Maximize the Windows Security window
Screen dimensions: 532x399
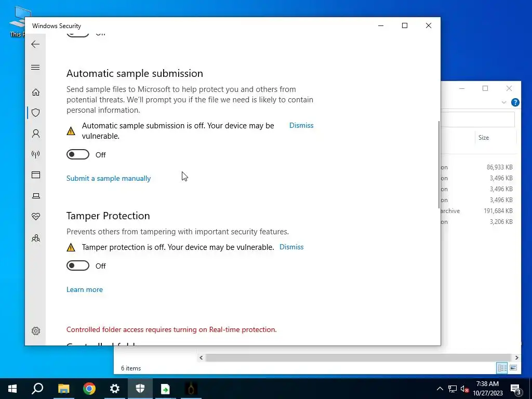coord(404,25)
